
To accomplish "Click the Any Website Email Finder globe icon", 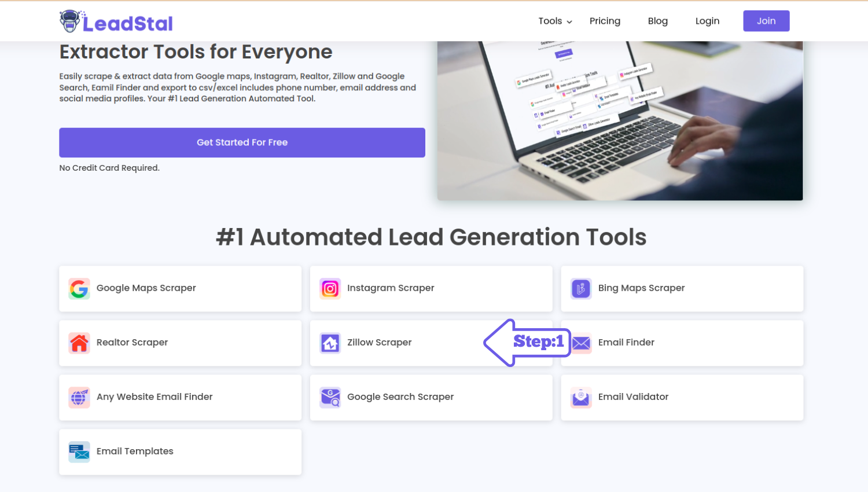I will (79, 397).
